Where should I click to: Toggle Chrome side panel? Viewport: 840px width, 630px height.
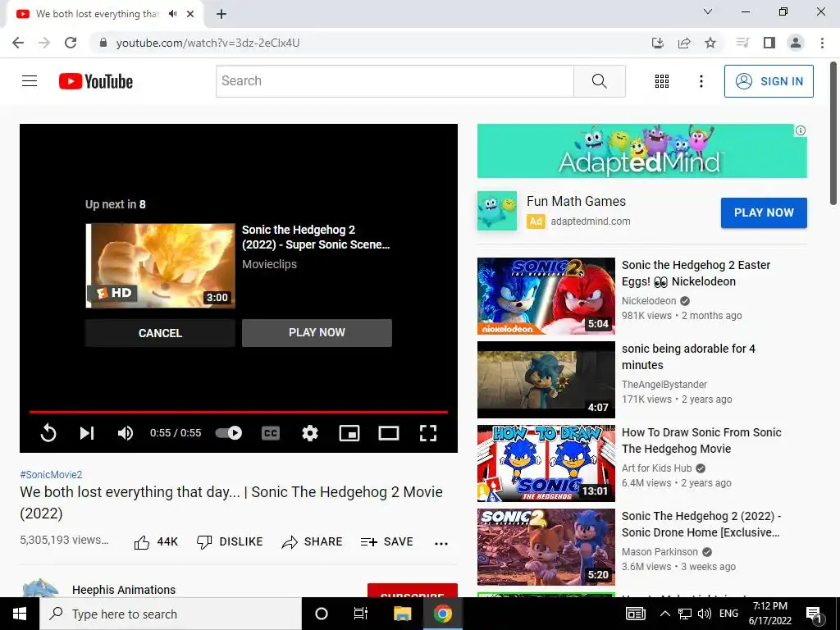pos(769,43)
